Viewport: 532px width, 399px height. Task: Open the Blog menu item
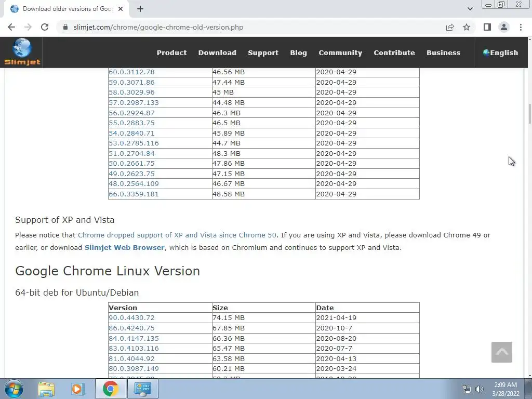coord(298,52)
